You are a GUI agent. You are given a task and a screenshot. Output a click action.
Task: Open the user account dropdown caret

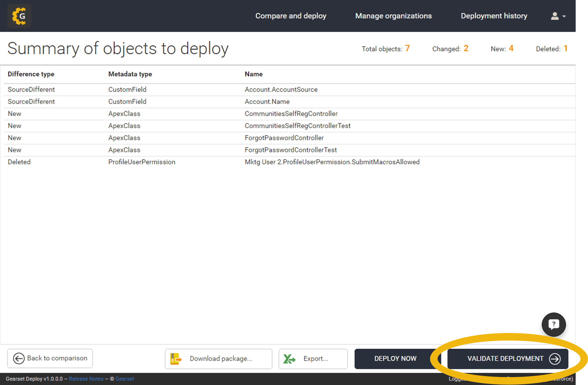tap(564, 16)
